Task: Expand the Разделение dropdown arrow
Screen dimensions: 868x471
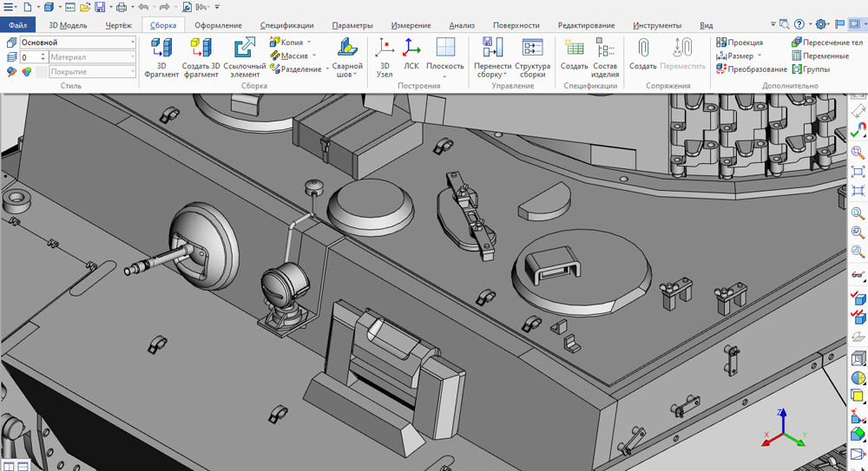Action: coord(326,69)
